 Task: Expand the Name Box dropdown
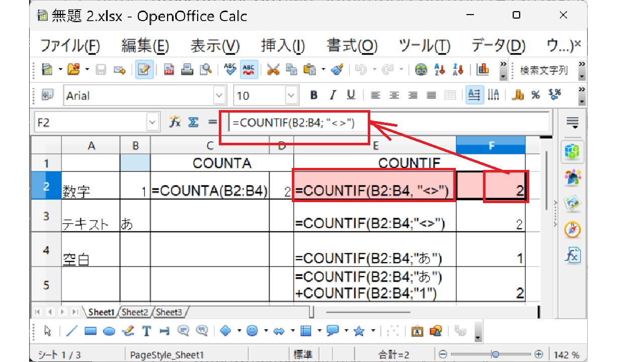(x=153, y=122)
